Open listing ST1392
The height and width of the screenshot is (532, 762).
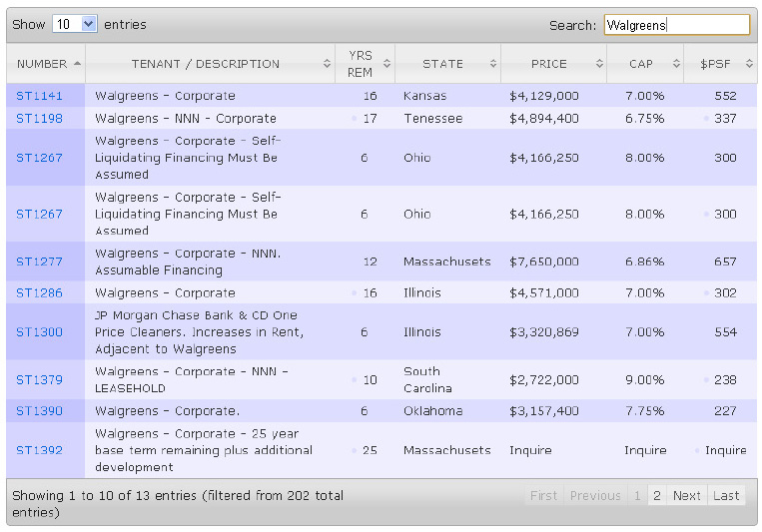(x=39, y=450)
